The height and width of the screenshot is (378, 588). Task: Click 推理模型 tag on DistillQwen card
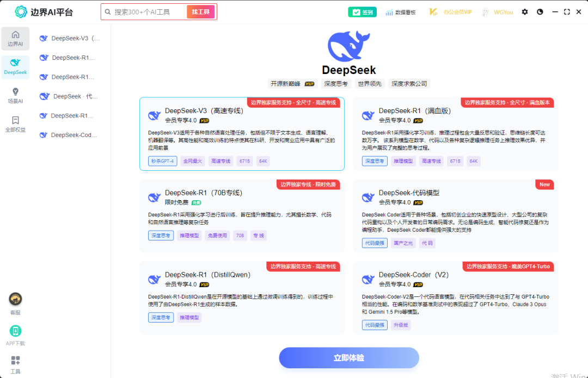[x=189, y=318]
